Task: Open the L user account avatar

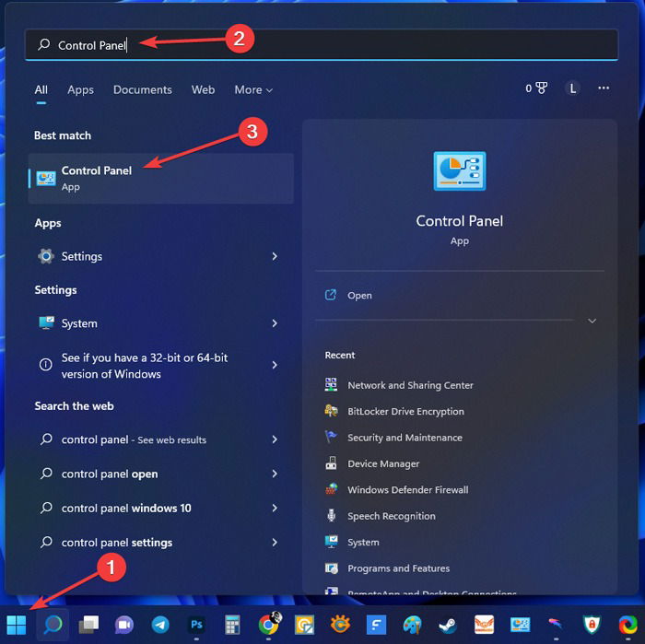Action: [572, 88]
